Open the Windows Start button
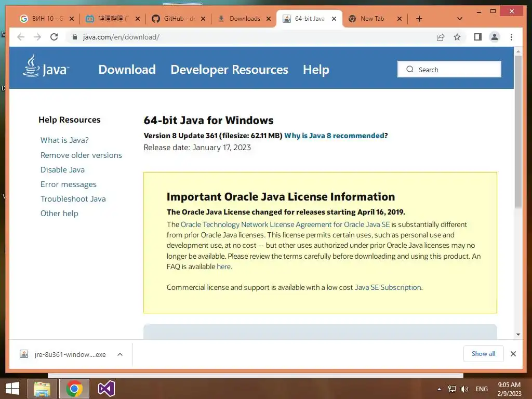Image resolution: width=532 pixels, height=399 pixels. 12,389
